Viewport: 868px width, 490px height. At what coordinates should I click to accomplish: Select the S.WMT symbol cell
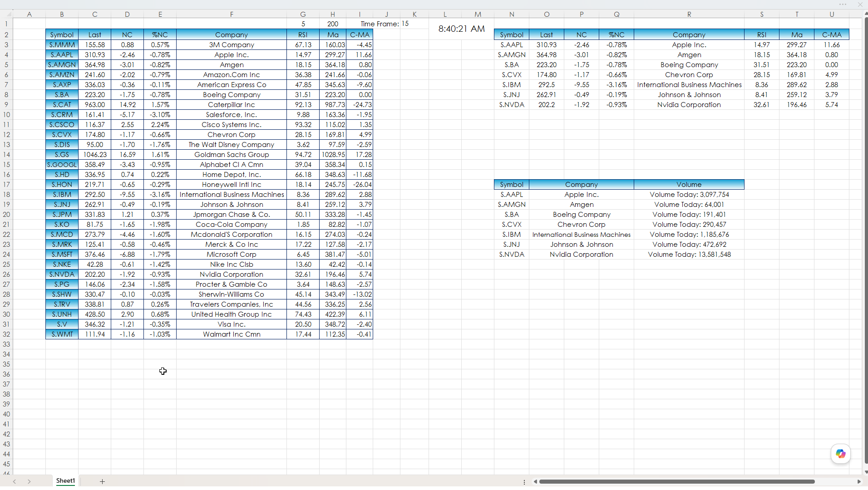coord(62,334)
